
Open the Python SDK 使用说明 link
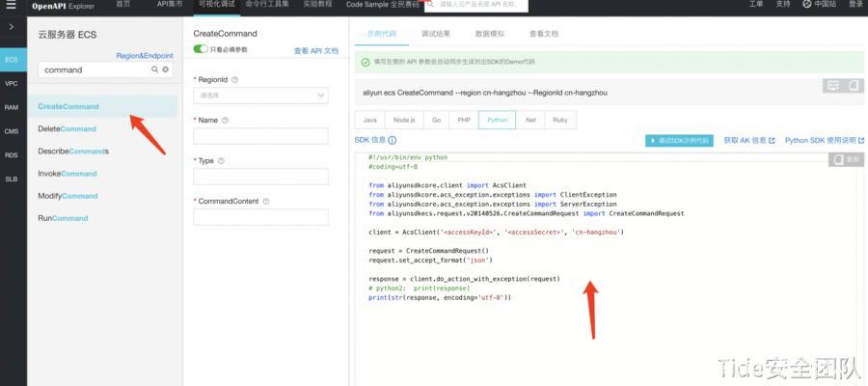point(825,141)
